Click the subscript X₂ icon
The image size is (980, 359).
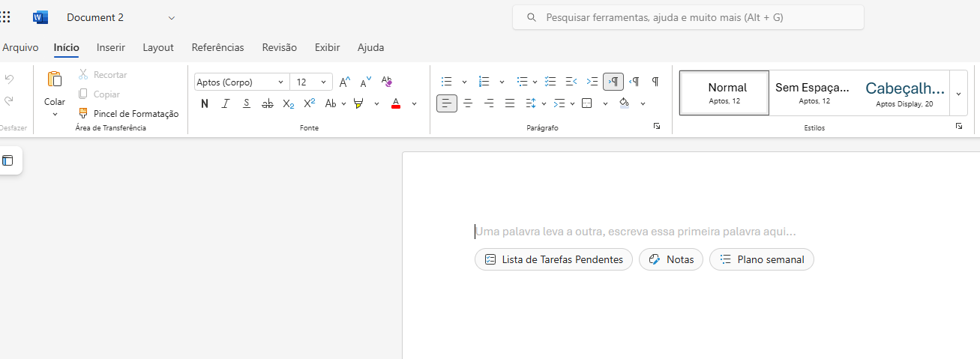[x=288, y=103]
